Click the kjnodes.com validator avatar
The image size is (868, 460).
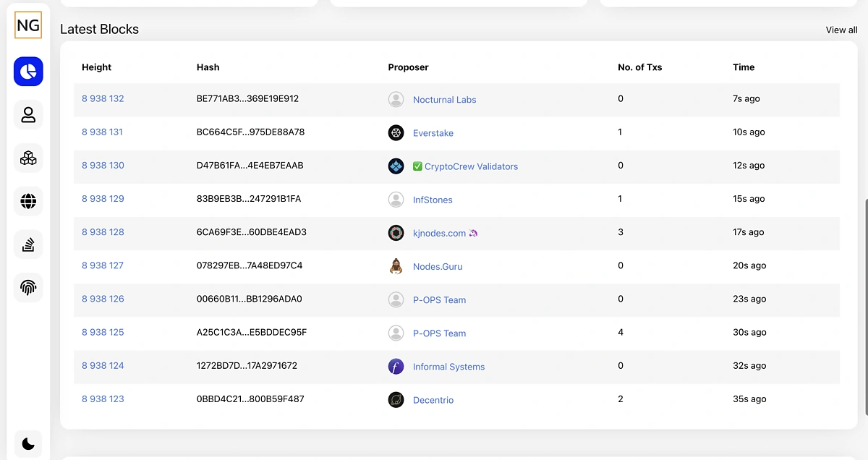[396, 233]
